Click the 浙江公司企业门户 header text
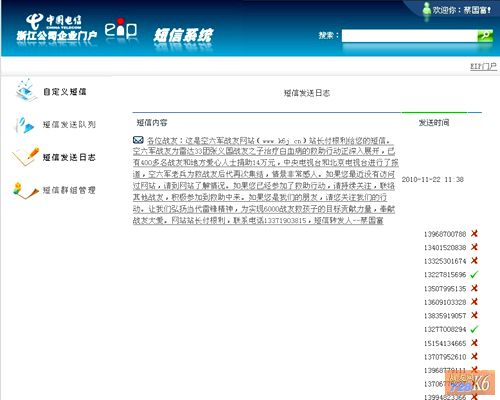 (x=57, y=36)
